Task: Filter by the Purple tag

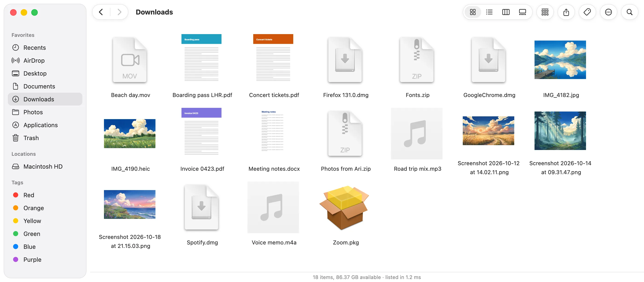Action: tap(45, 259)
